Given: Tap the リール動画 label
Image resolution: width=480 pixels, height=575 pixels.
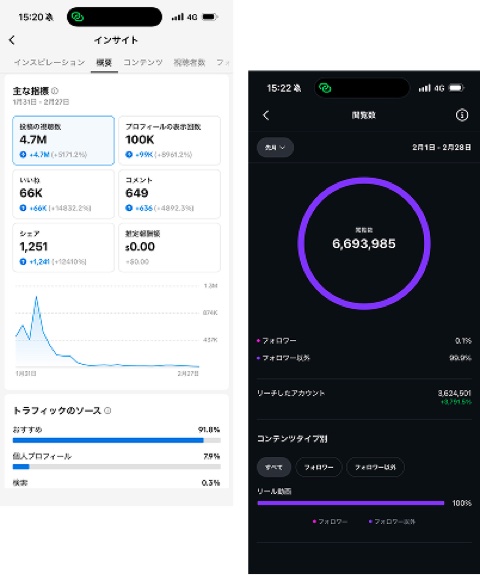Looking at the screenshot, I should (274, 491).
